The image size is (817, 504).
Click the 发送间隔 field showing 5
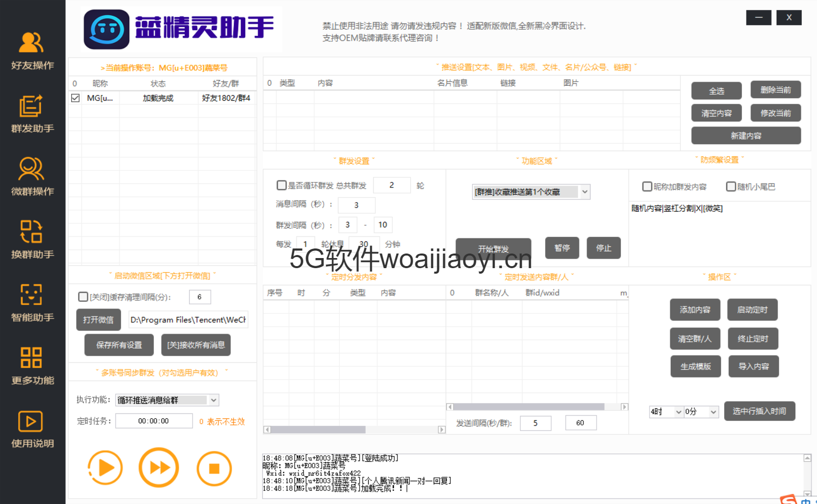[536, 423]
